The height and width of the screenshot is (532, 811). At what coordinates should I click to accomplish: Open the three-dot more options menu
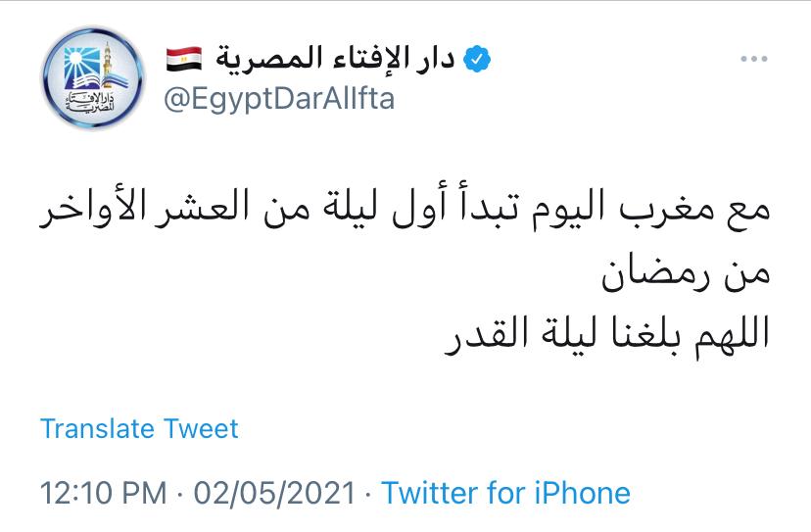click(x=753, y=60)
